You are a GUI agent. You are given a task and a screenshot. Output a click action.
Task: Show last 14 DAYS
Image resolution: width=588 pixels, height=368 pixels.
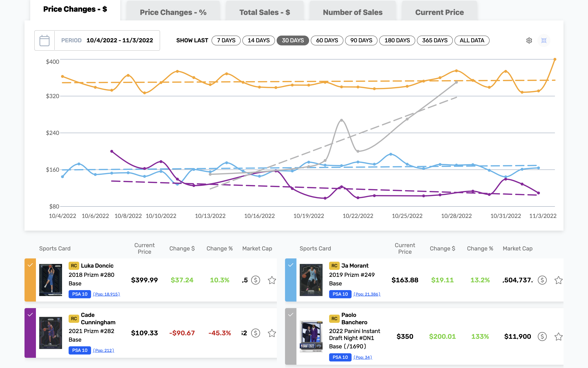tap(258, 40)
